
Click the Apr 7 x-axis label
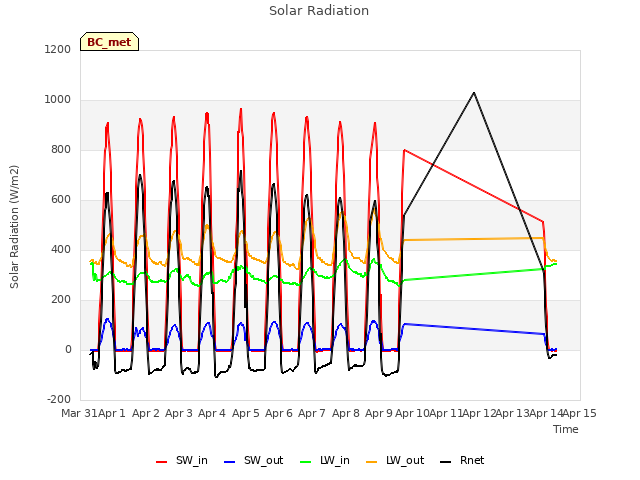coord(312,413)
